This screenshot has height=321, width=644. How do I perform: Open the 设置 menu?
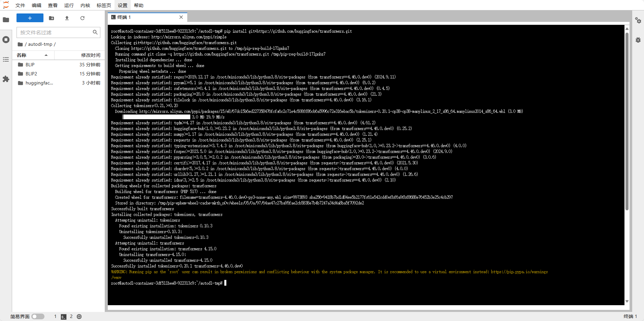tap(123, 5)
